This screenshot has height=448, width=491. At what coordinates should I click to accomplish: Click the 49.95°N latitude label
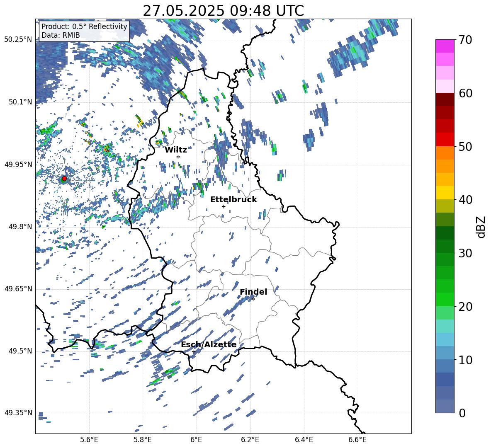tap(18, 165)
